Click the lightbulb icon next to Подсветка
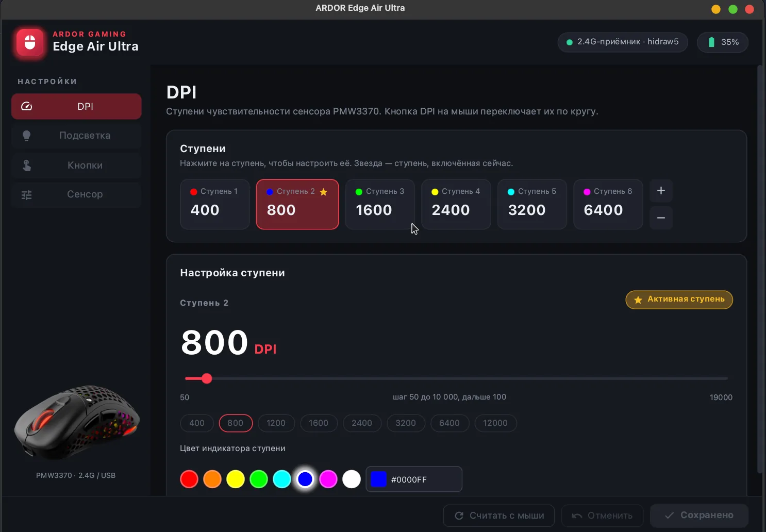This screenshot has width=766, height=532. 26,136
